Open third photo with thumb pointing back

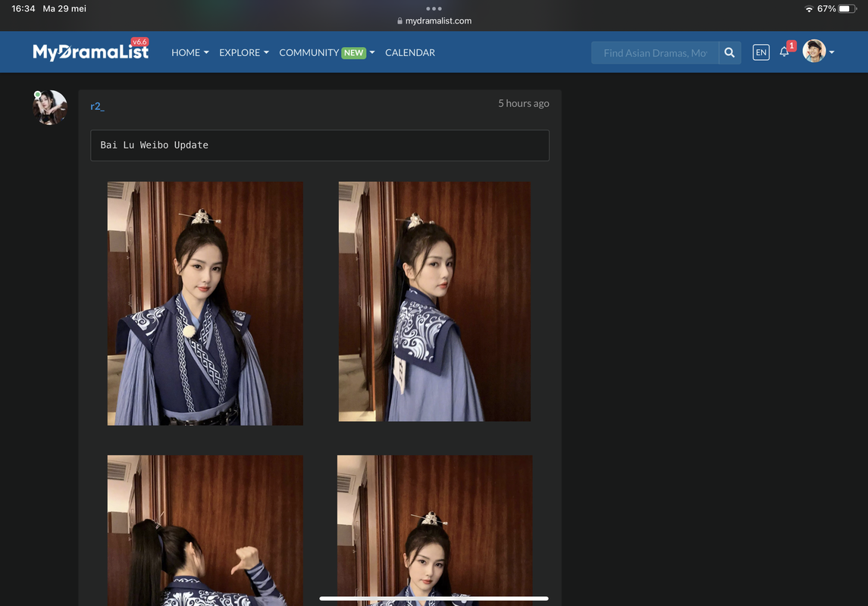pos(205,530)
